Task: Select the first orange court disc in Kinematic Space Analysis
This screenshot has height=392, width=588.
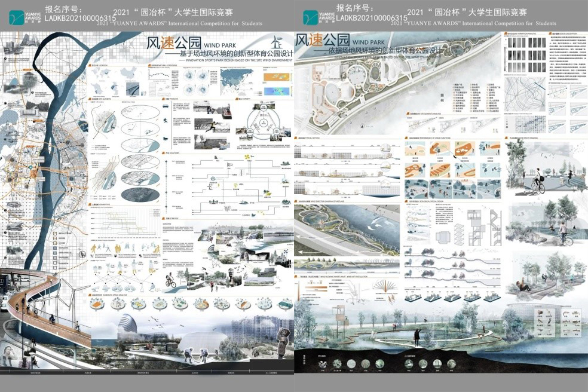Action: coord(97,304)
